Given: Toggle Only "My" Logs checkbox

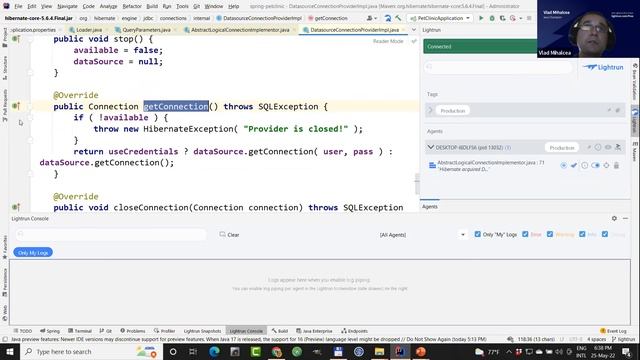Looking at the screenshot, I should coord(478,234).
